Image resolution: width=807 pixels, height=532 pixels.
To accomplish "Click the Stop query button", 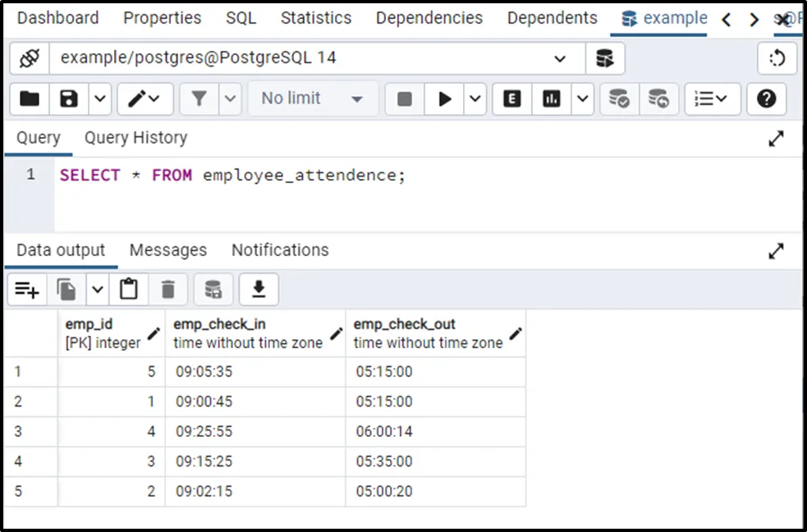I will [405, 99].
